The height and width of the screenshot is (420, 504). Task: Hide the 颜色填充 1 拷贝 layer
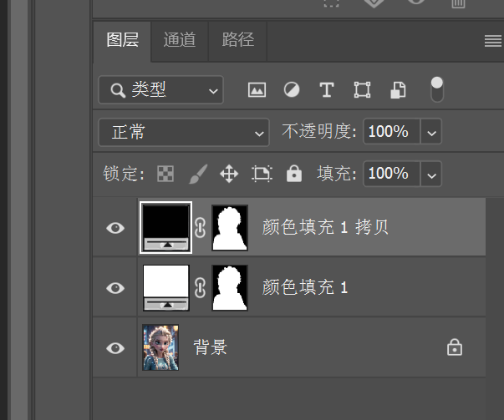(115, 228)
